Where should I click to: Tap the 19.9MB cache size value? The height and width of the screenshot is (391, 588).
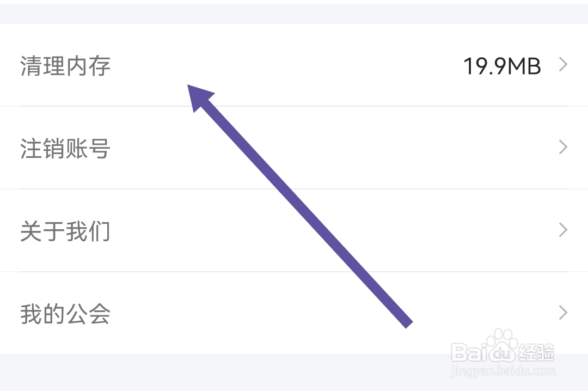point(502,66)
